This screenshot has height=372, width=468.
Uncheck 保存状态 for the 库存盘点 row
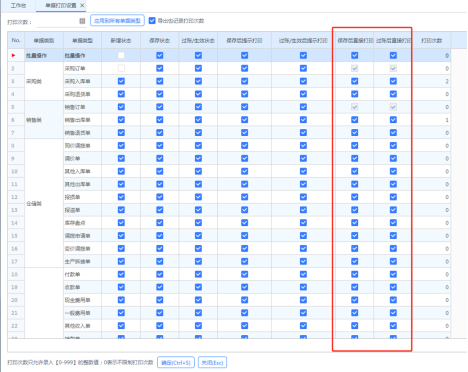pos(160,223)
